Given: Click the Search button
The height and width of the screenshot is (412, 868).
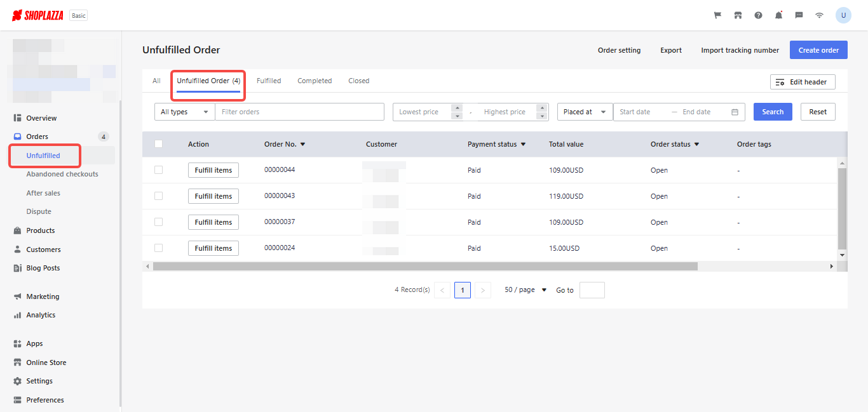Looking at the screenshot, I should pos(773,112).
